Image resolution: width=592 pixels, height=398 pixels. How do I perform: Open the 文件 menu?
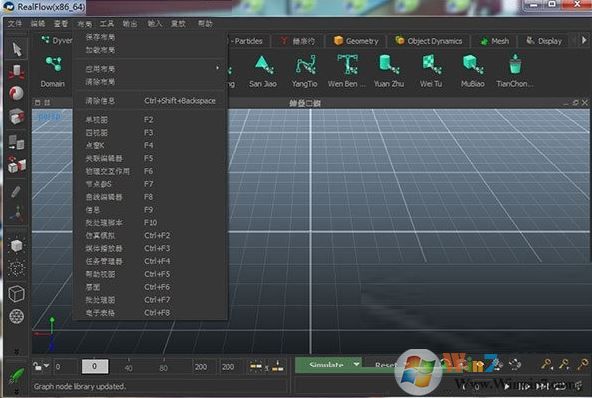15,24
